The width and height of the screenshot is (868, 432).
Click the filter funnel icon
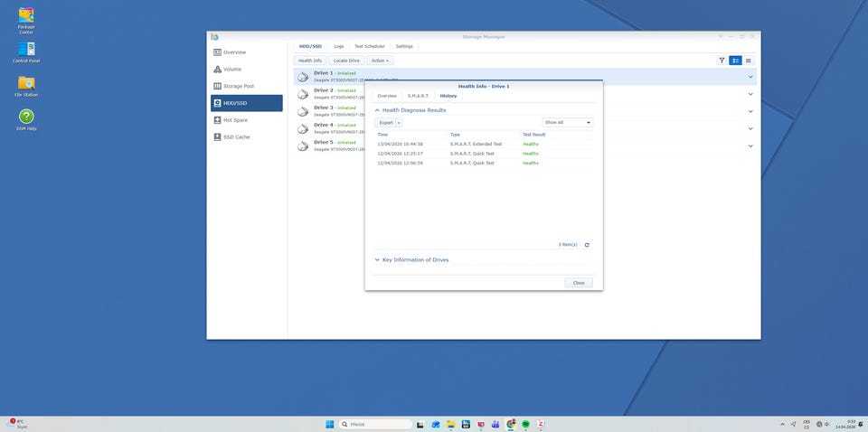click(x=722, y=61)
